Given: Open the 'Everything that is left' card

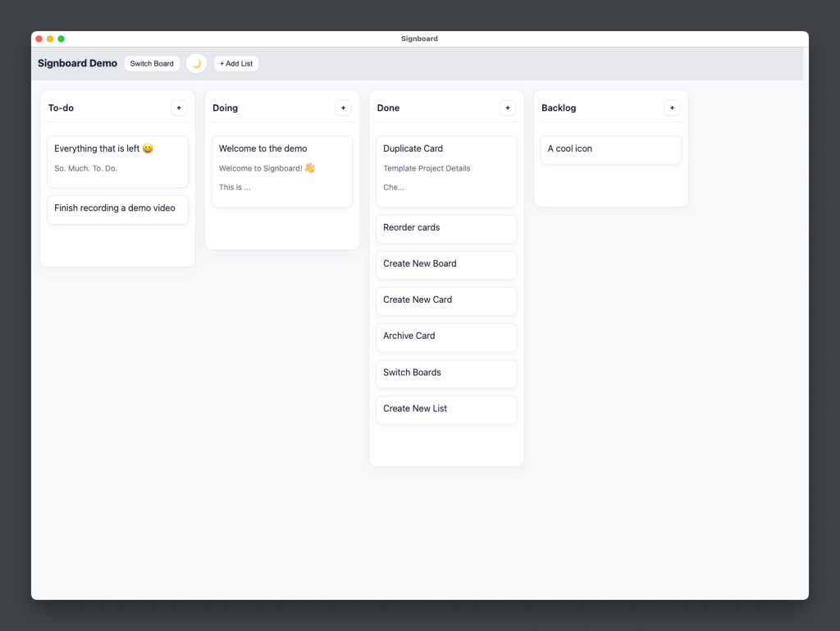Looking at the screenshot, I should click(x=117, y=162).
